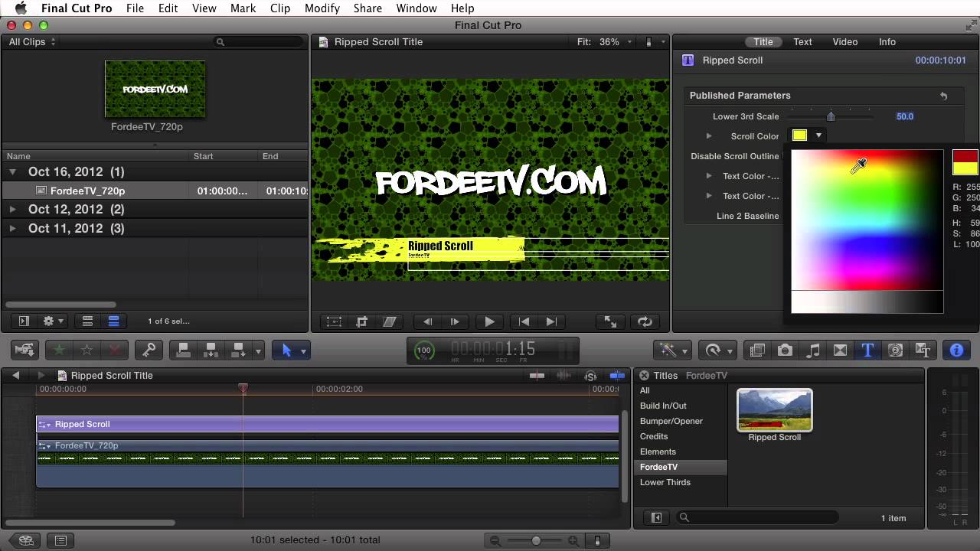The image size is (980, 551).
Task: Click the Distort tool in viewer
Action: pos(389,321)
